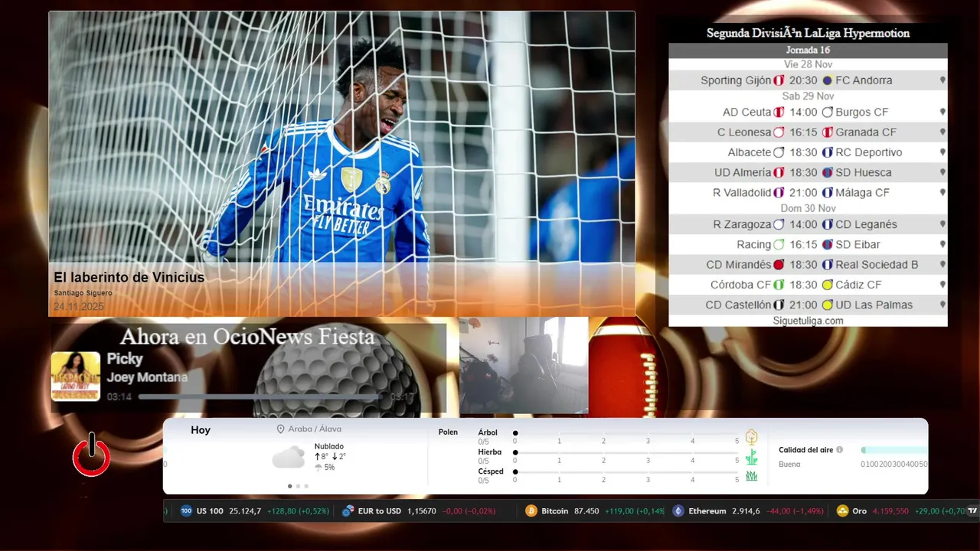Click the RC Deportivo team badge

pos(827,152)
